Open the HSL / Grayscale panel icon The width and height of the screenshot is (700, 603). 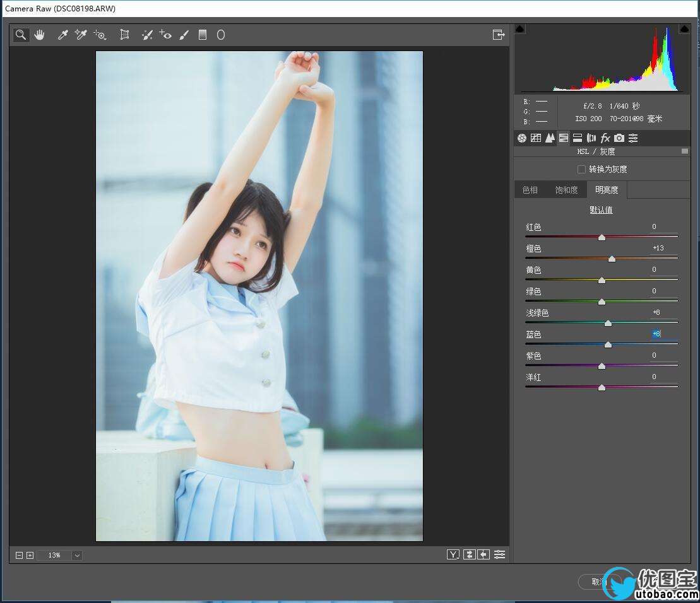pyautogui.click(x=564, y=138)
